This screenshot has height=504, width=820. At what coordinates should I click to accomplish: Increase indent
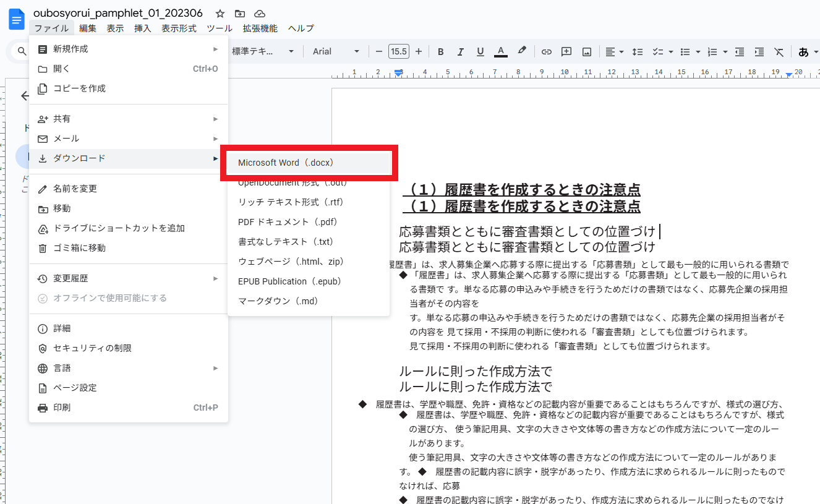[759, 51]
